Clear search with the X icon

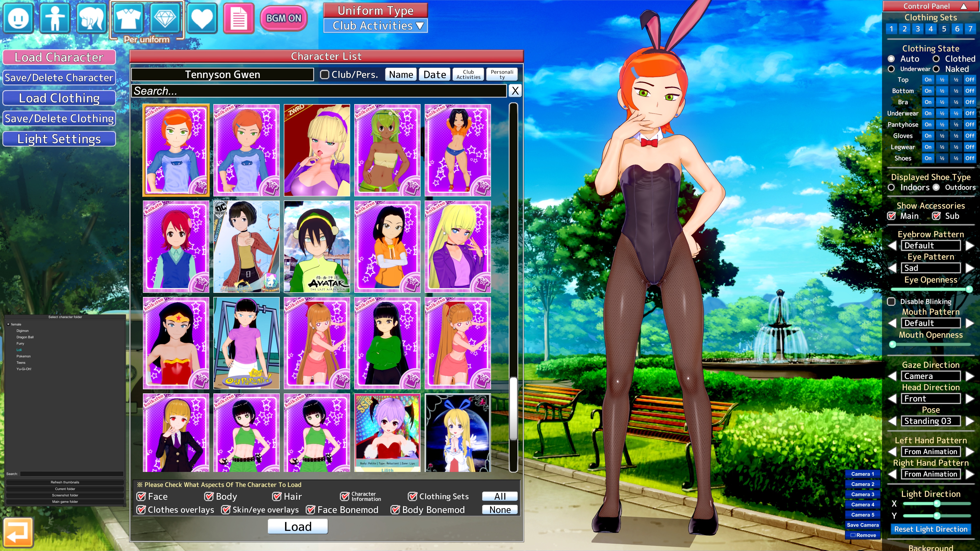pyautogui.click(x=515, y=91)
